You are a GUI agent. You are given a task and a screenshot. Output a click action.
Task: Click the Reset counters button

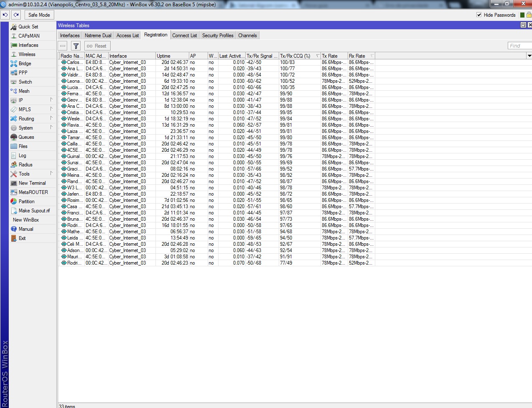(x=97, y=46)
